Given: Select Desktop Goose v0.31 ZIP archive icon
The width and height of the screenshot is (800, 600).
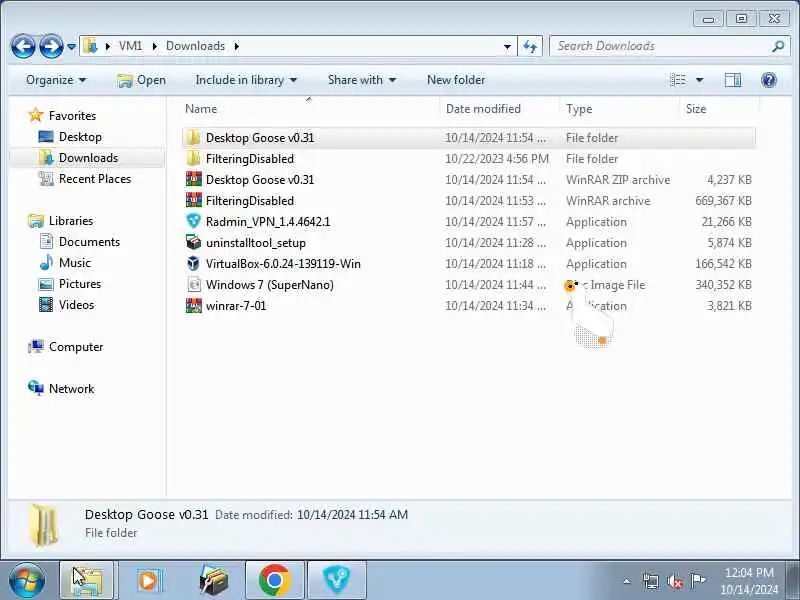Looking at the screenshot, I should (193, 180).
